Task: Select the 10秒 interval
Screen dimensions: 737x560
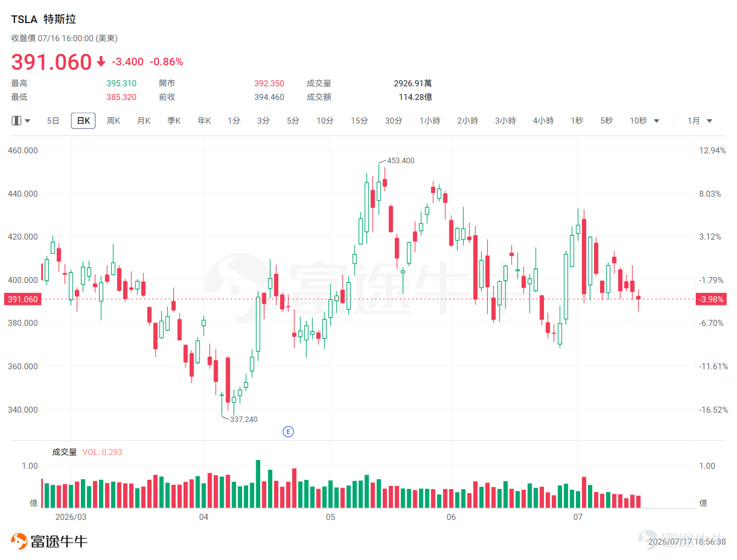Action: [x=639, y=120]
